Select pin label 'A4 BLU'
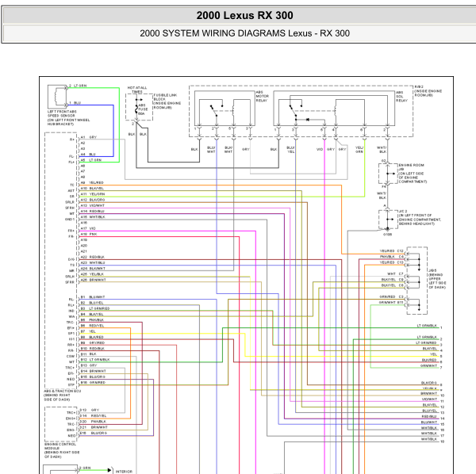 [88, 155]
